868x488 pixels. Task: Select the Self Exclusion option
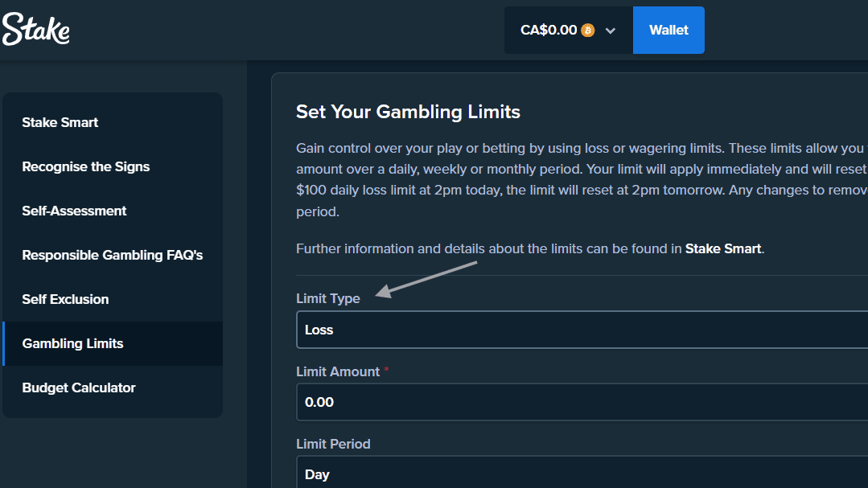[x=65, y=299]
